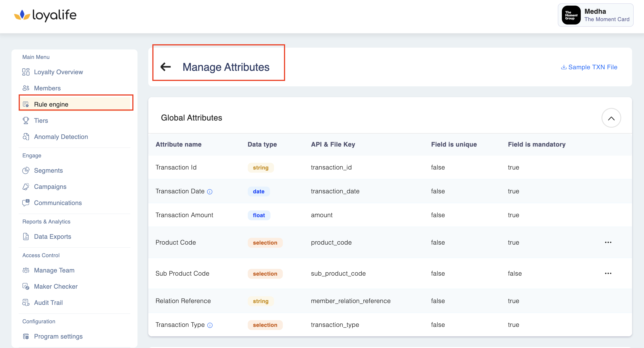This screenshot has height=348, width=644.
Task: Click the info icon next to Transaction Type
Action: pos(210,325)
